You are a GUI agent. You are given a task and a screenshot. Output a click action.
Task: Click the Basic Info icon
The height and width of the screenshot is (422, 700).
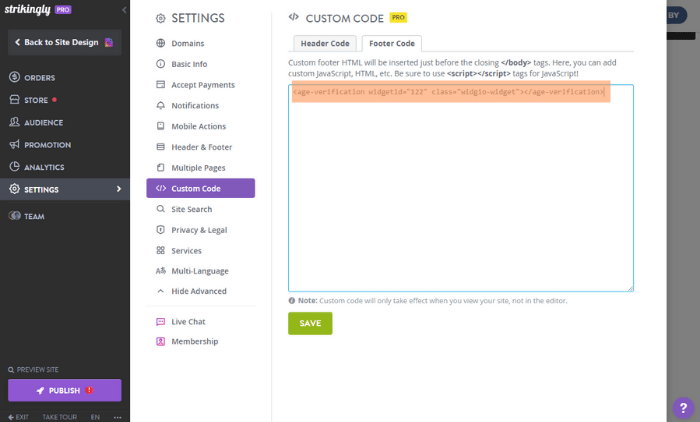pyautogui.click(x=160, y=64)
